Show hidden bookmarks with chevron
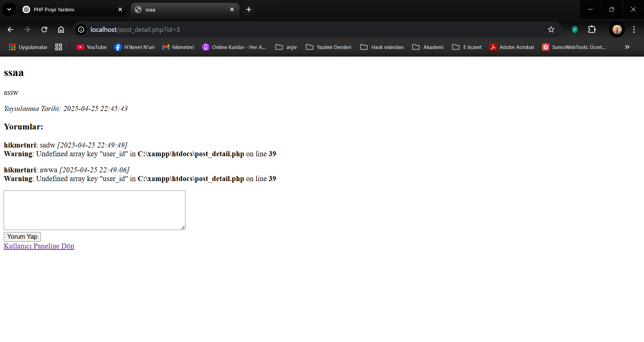This screenshot has height=342, width=644. point(627,47)
